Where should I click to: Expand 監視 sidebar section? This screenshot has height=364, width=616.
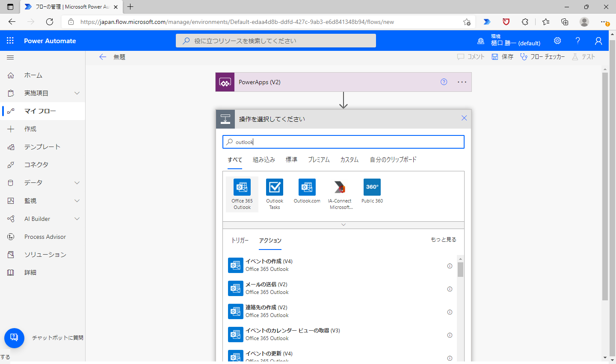point(77,201)
